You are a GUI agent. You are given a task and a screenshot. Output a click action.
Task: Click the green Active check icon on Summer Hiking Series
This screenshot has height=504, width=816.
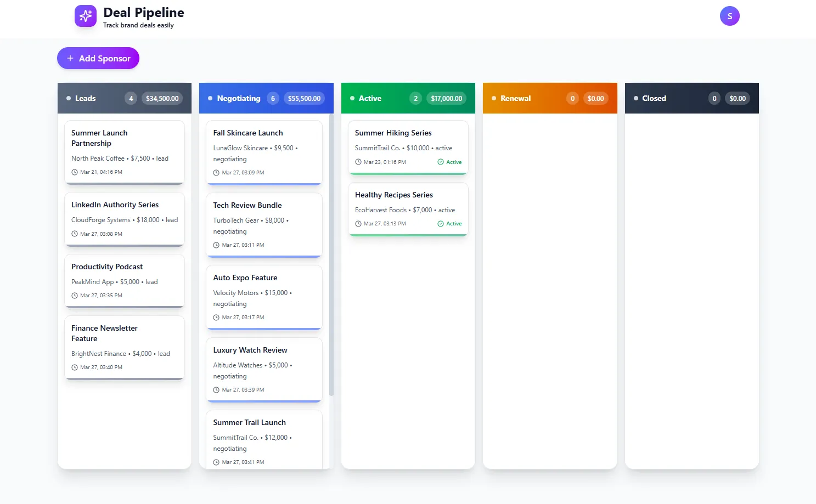(441, 162)
